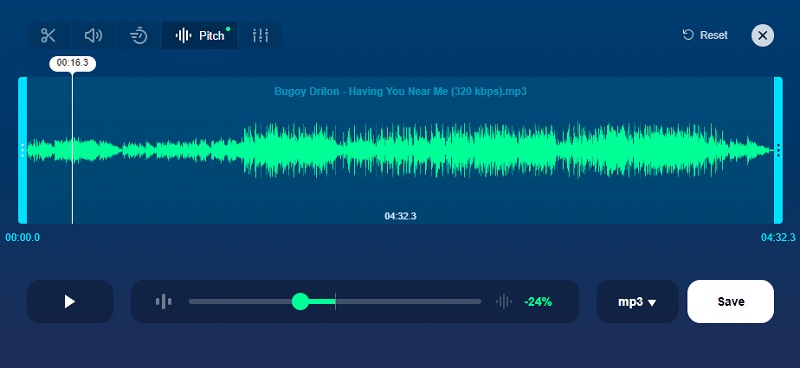Click the green pitch slider knob
Screen dimensions: 800x368
coord(301,301)
